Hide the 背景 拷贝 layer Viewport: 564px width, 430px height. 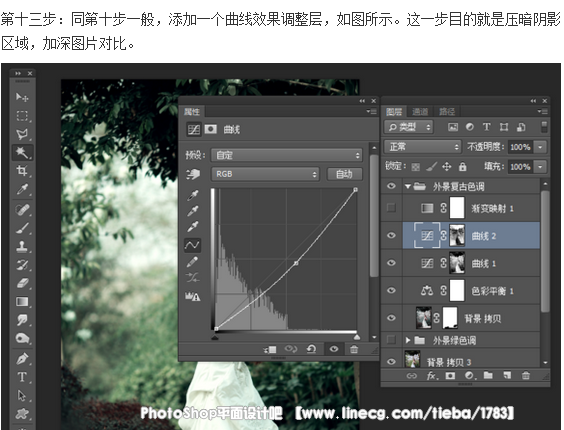click(x=391, y=318)
